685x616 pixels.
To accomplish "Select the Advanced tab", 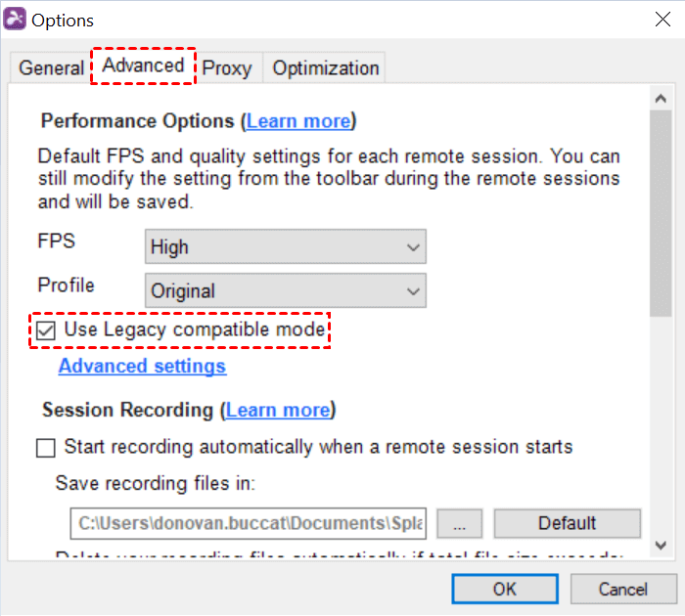I will pyautogui.click(x=143, y=66).
